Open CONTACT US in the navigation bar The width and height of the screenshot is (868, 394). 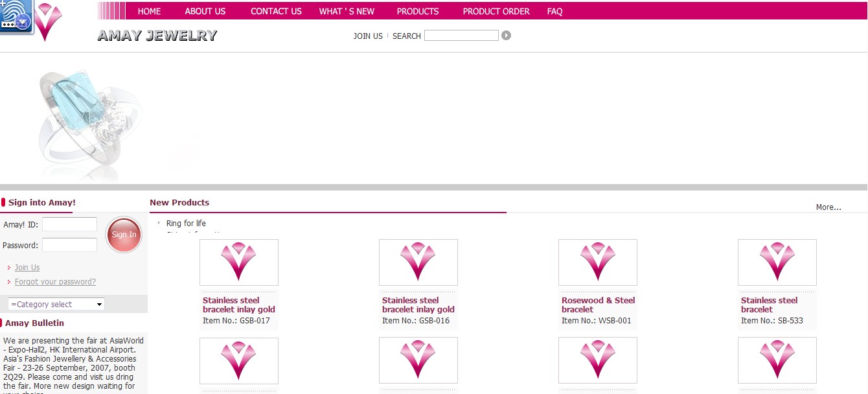pyautogui.click(x=276, y=11)
